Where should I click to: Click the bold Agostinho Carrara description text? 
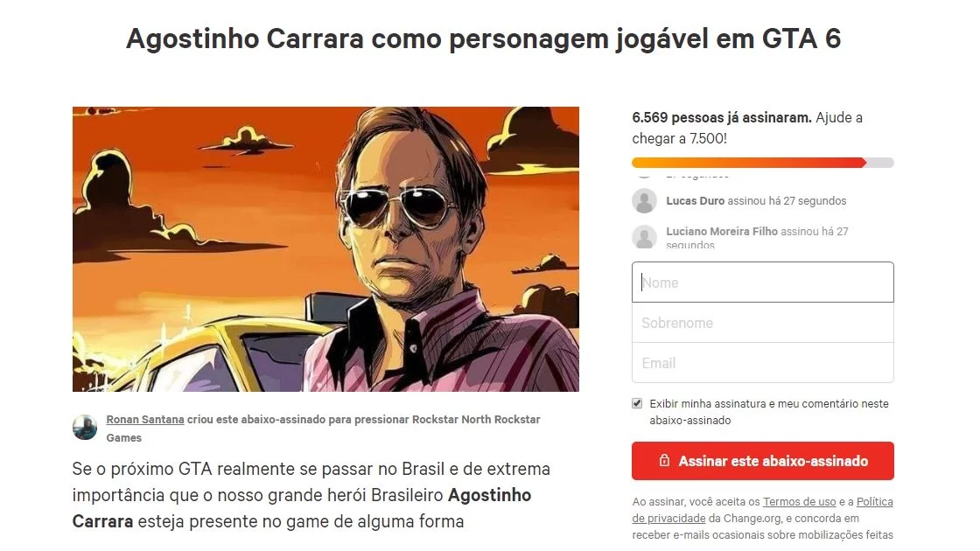tap(302, 508)
